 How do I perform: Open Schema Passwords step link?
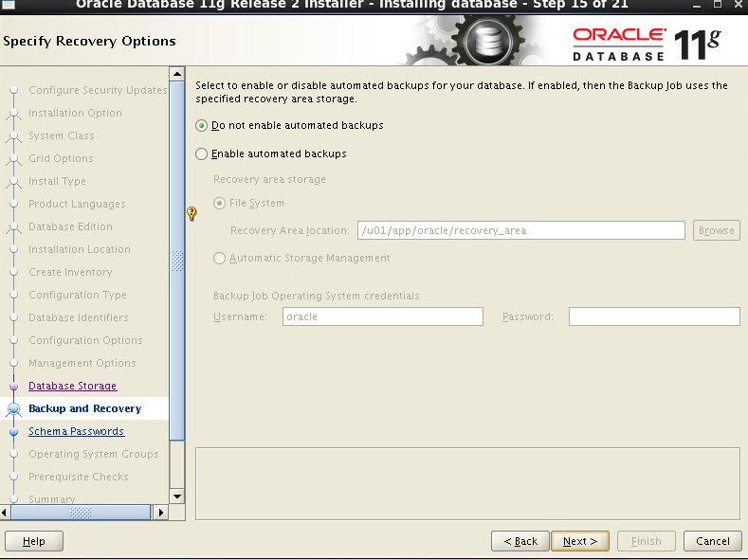(77, 431)
